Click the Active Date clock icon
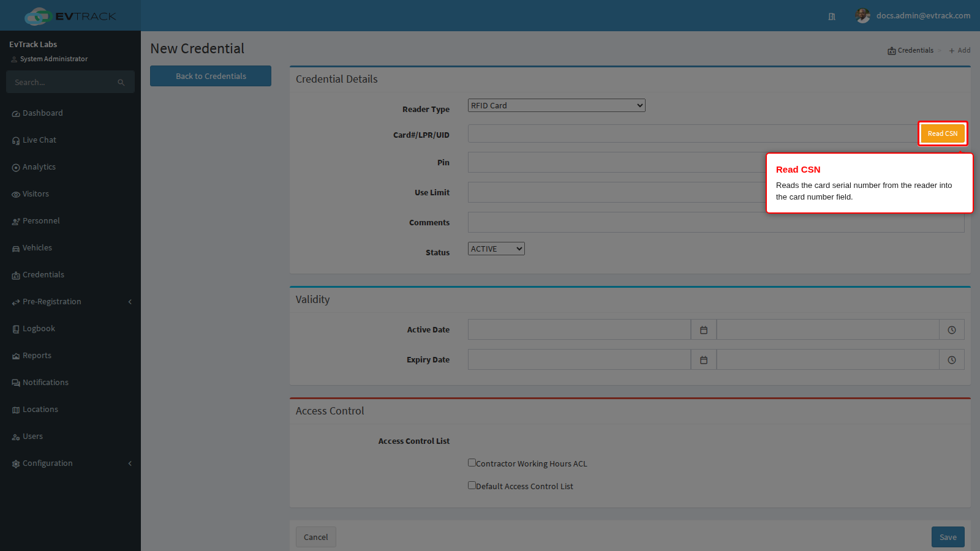Screen dimensions: 980x551 pyautogui.click(x=952, y=330)
